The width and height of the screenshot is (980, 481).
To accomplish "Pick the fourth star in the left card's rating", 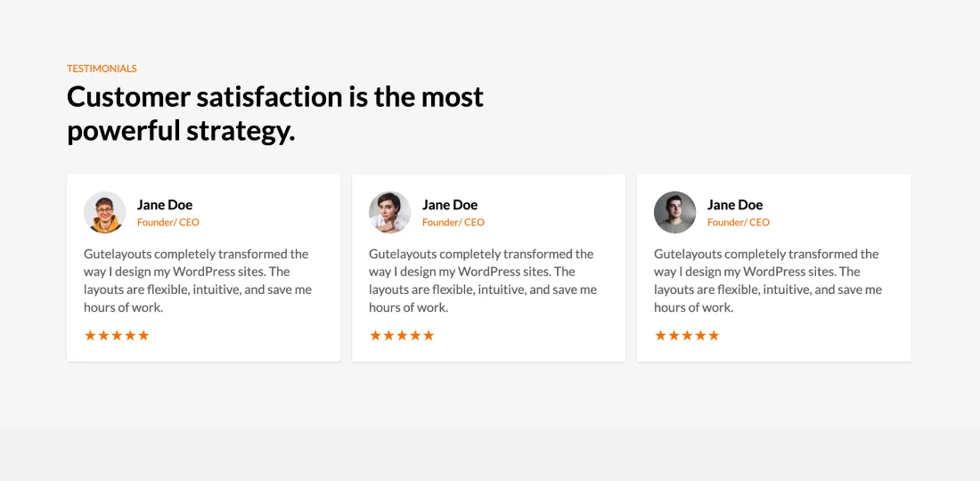I will coord(130,336).
